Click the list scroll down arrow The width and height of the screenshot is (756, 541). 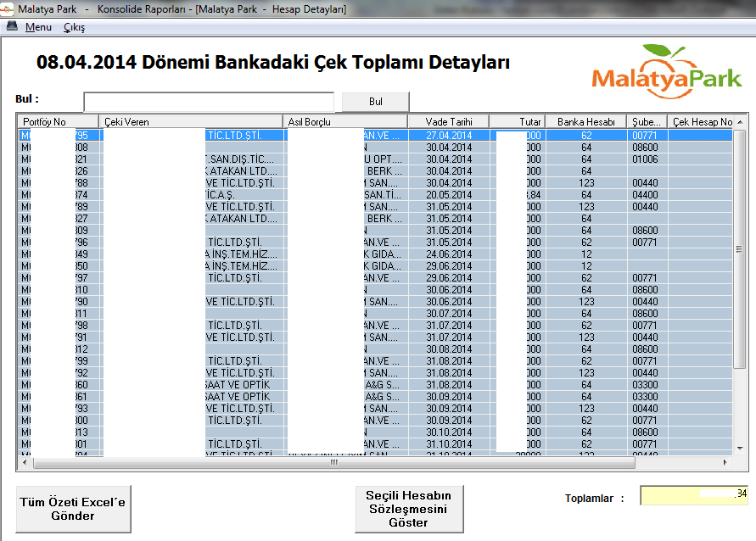click(740, 448)
